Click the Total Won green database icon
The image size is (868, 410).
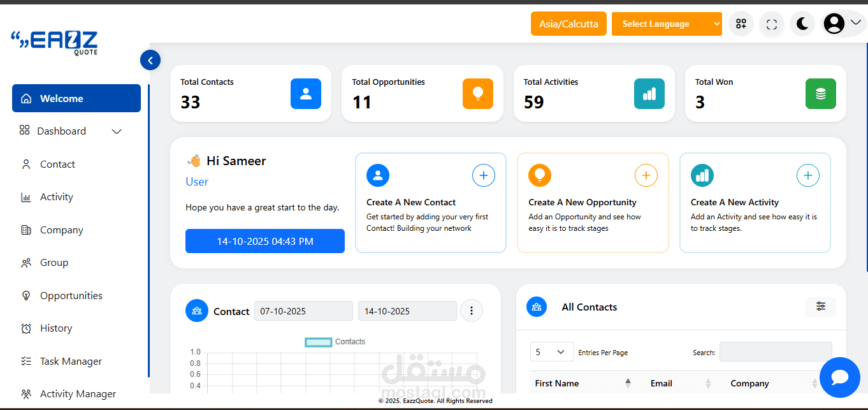[x=821, y=94]
